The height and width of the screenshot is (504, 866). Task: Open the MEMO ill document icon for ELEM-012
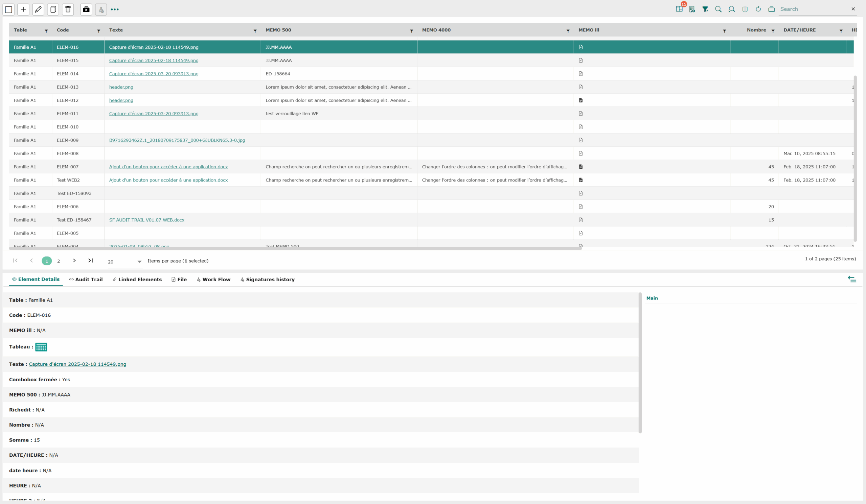point(581,100)
